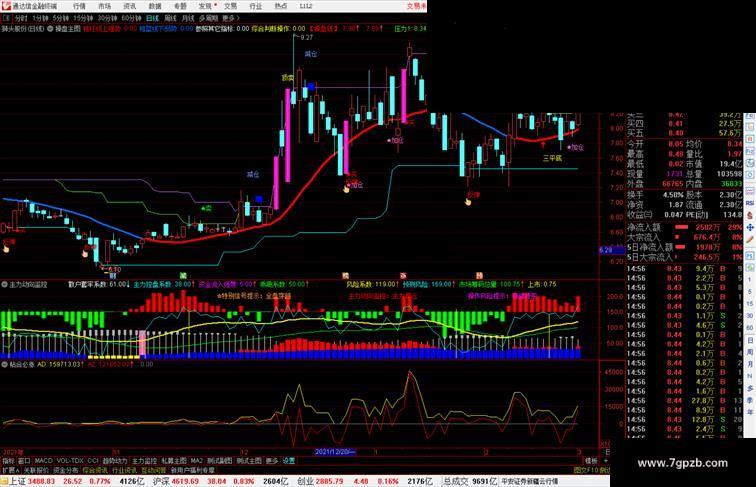756x487 pixels.
Task: Click the 创业 index value in status bar
Action: point(329,481)
